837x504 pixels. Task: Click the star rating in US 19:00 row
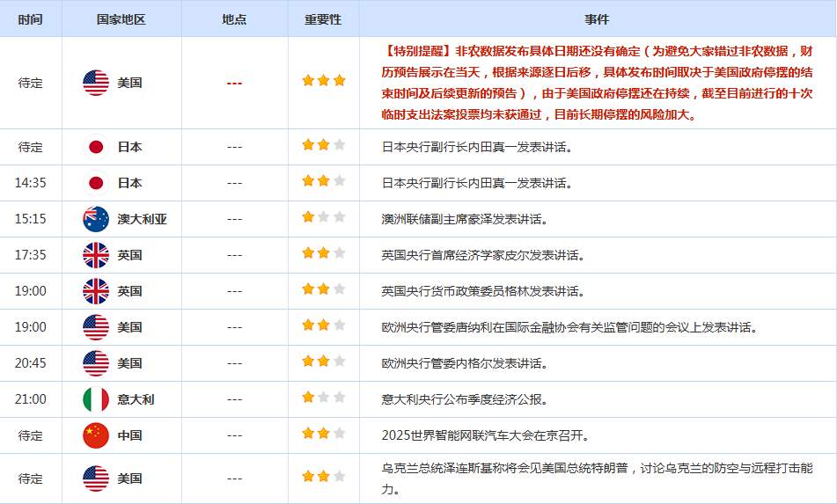pyautogui.click(x=324, y=325)
